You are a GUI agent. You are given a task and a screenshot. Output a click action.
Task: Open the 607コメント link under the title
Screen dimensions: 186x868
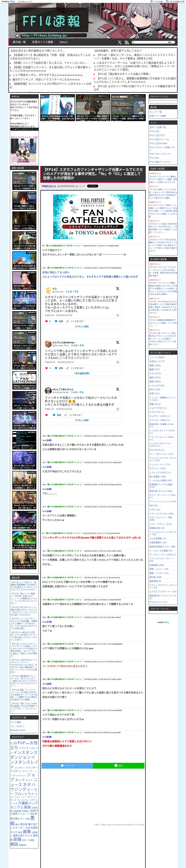tap(50, 186)
